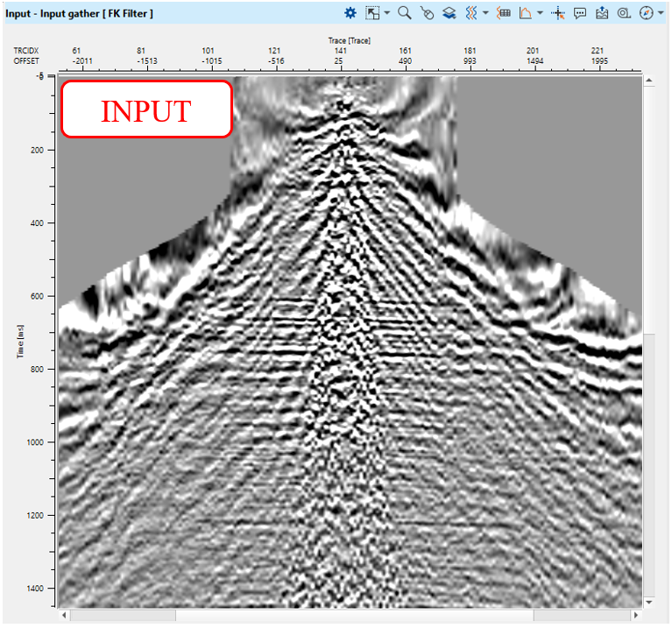Activate the magnifier zoom tool

pyautogui.click(x=404, y=12)
